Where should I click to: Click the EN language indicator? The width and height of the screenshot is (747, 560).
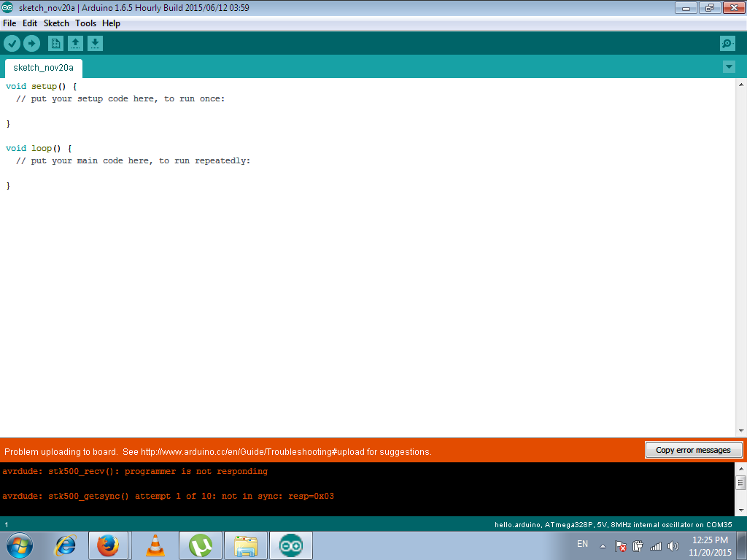click(582, 544)
